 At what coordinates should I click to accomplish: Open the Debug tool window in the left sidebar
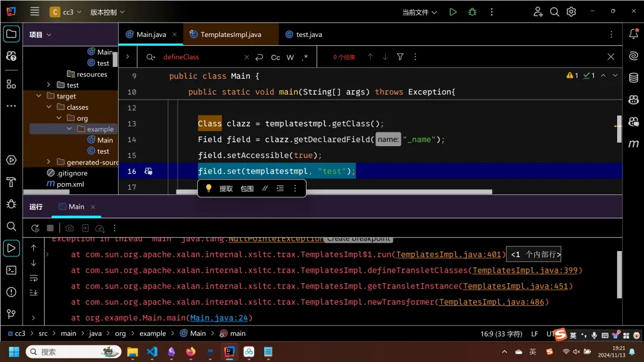[11, 204]
